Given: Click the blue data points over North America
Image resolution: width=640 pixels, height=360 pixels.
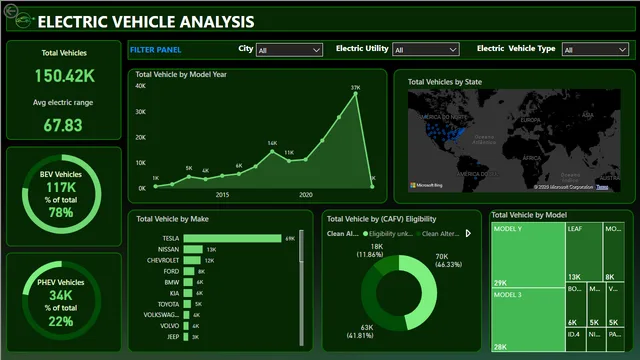Looking at the screenshot, I should pos(444,133).
